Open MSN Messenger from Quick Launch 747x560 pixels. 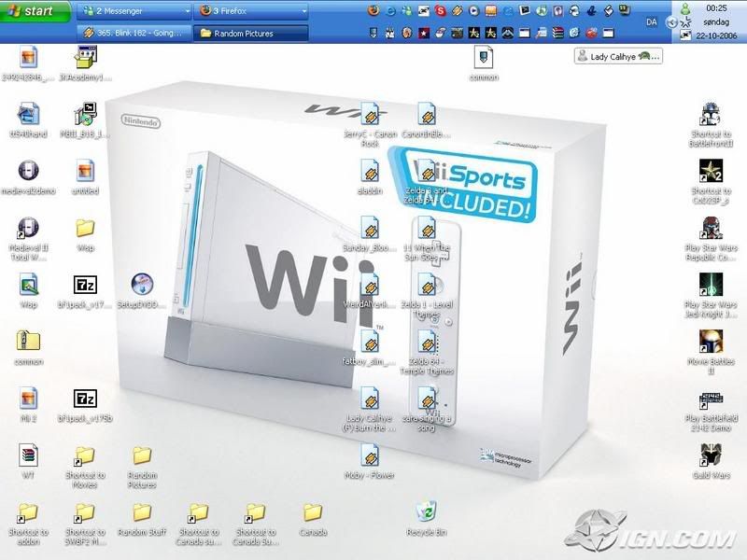[407, 10]
